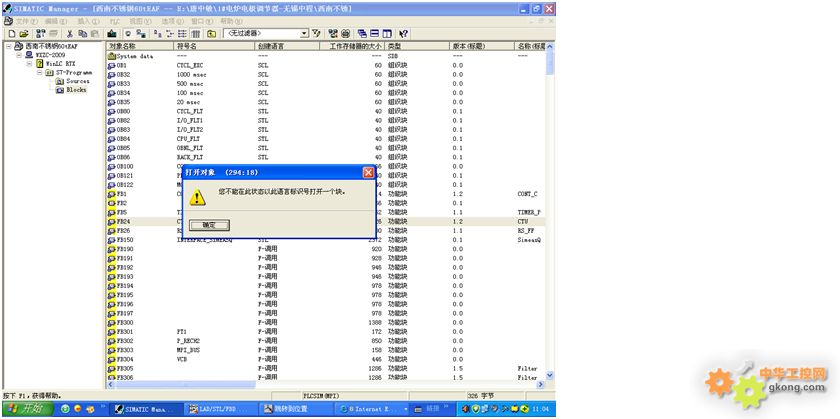Click the Tile Horizontally windows icon
The height and width of the screenshot is (419, 840).
pyautogui.click(x=374, y=34)
